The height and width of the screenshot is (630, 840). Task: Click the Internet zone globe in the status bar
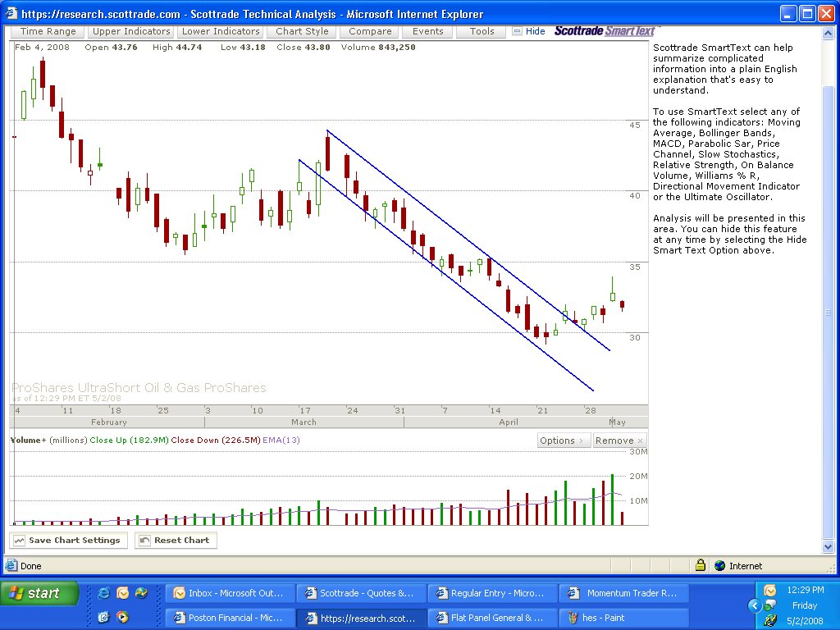(720, 566)
